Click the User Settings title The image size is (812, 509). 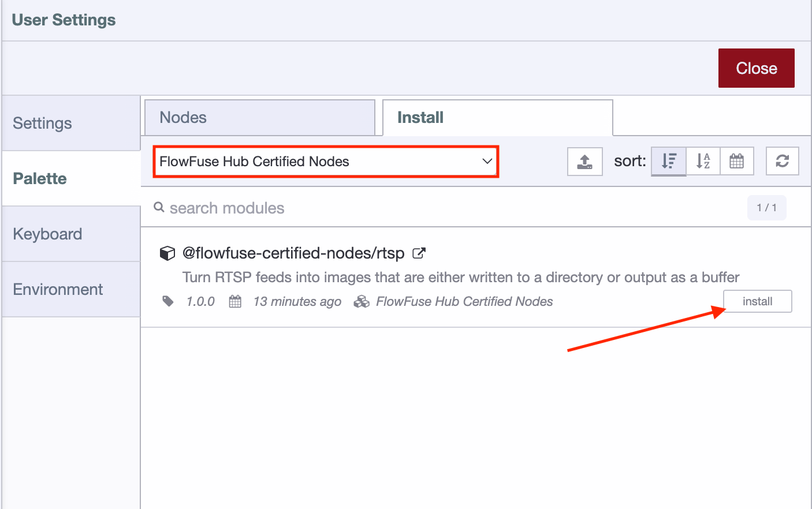coord(64,20)
